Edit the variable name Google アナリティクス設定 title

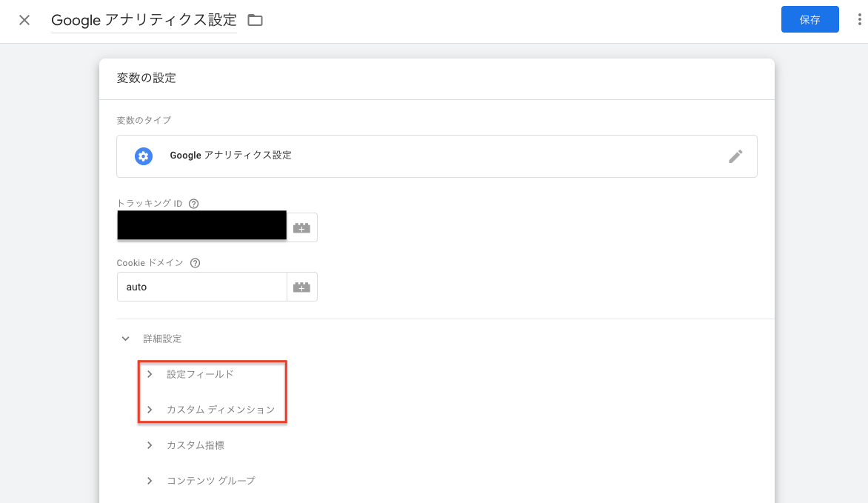click(144, 21)
